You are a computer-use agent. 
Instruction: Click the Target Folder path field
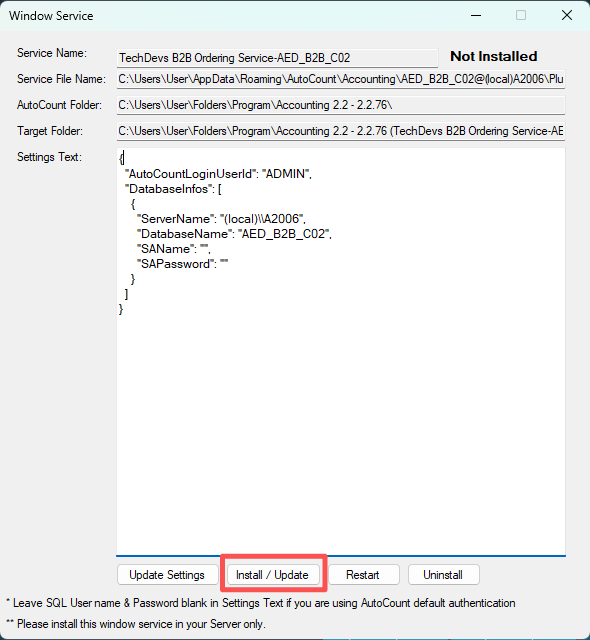341,131
